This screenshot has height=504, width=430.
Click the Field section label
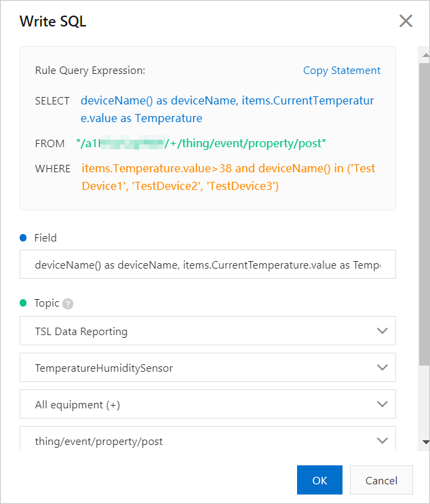[45, 238]
